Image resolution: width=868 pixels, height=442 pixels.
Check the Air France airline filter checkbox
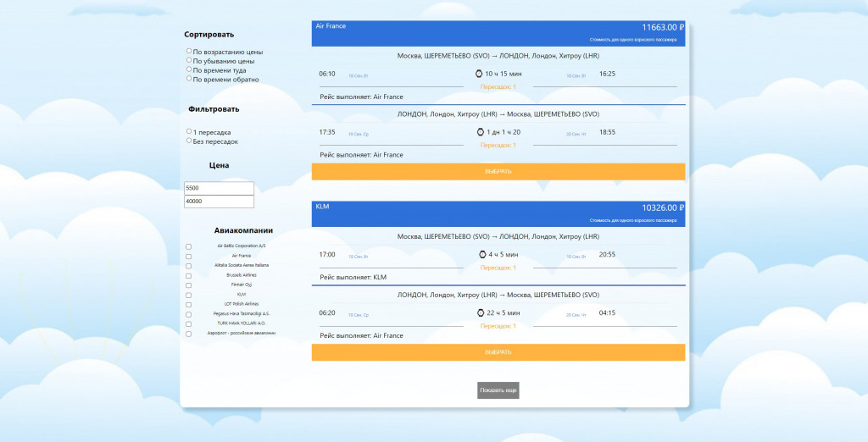coord(189,257)
